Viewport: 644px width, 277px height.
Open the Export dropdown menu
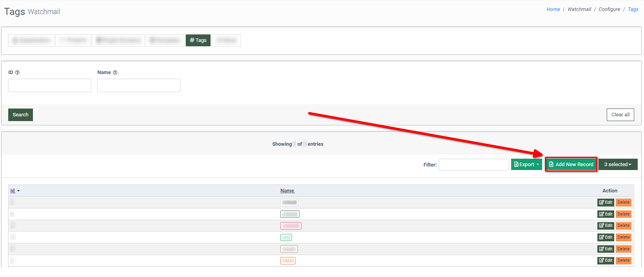(x=526, y=165)
